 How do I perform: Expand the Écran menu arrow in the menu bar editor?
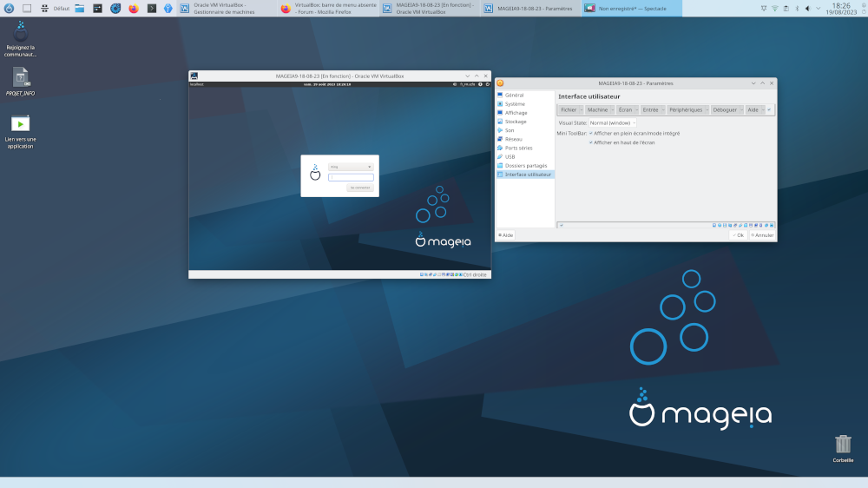coord(636,109)
